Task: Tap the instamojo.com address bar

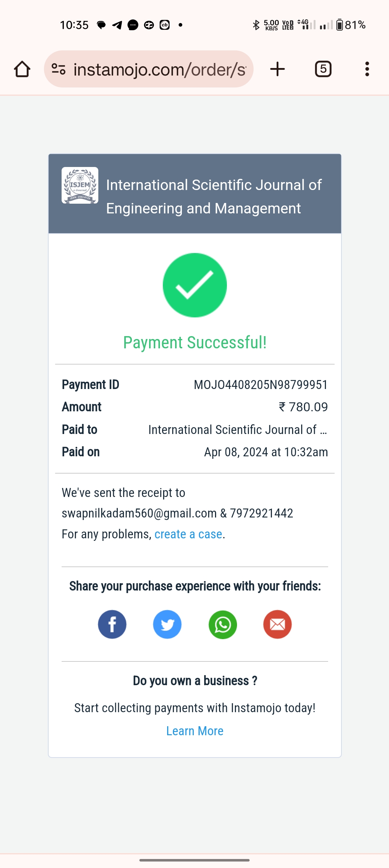Action: (x=159, y=69)
